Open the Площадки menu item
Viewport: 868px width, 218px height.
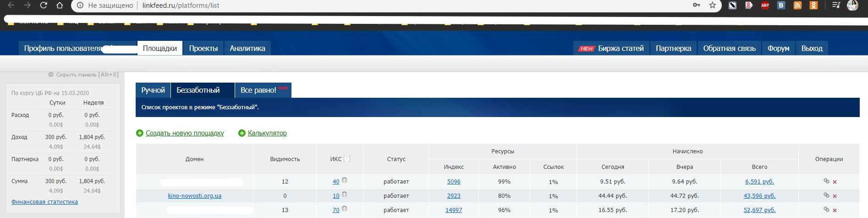[160, 48]
